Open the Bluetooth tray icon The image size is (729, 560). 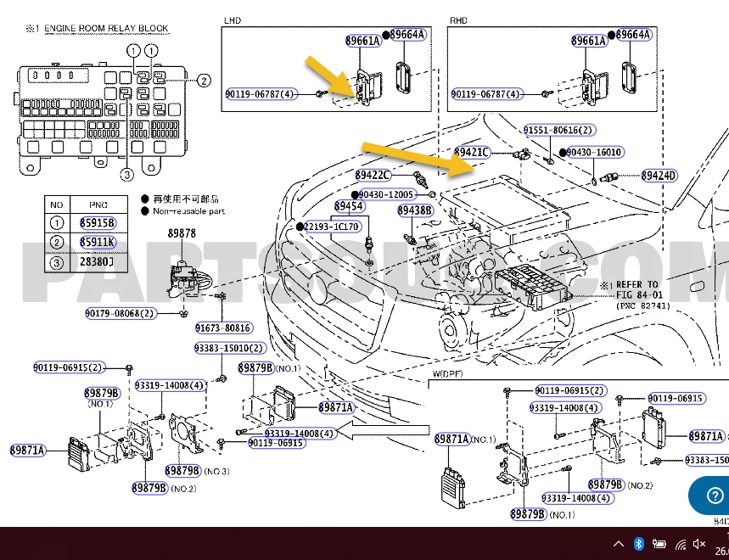pos(639,544)
